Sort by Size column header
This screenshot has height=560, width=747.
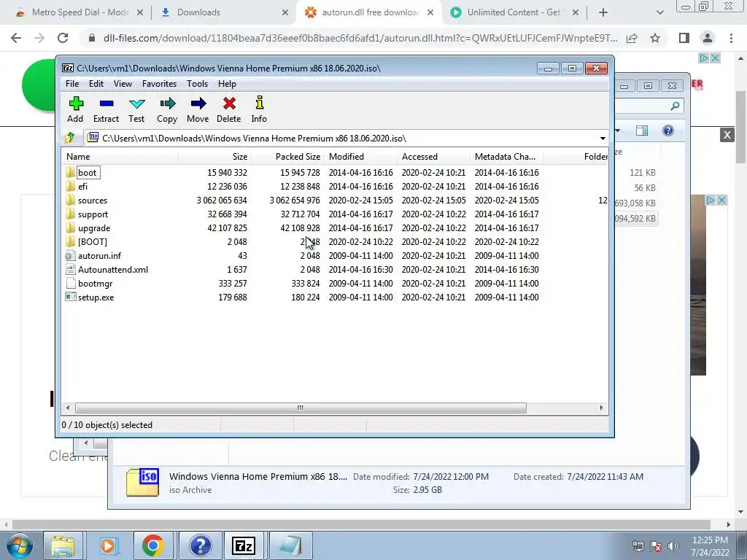tap(215, 156)
